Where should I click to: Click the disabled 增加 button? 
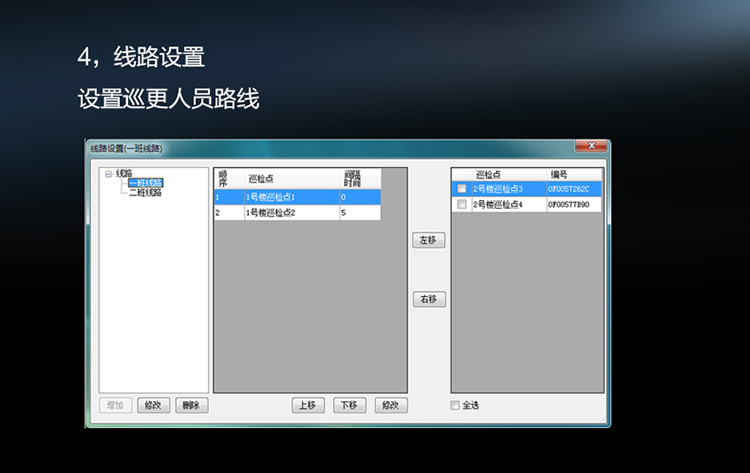click(115, 405)
